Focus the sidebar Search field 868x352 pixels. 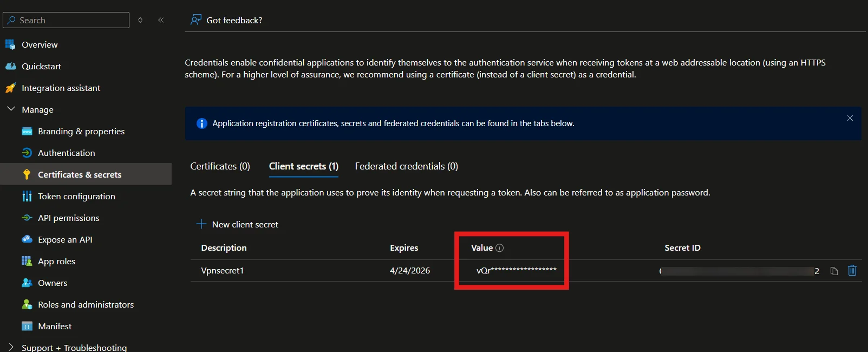pyautogui.click(x=66, y=20)
